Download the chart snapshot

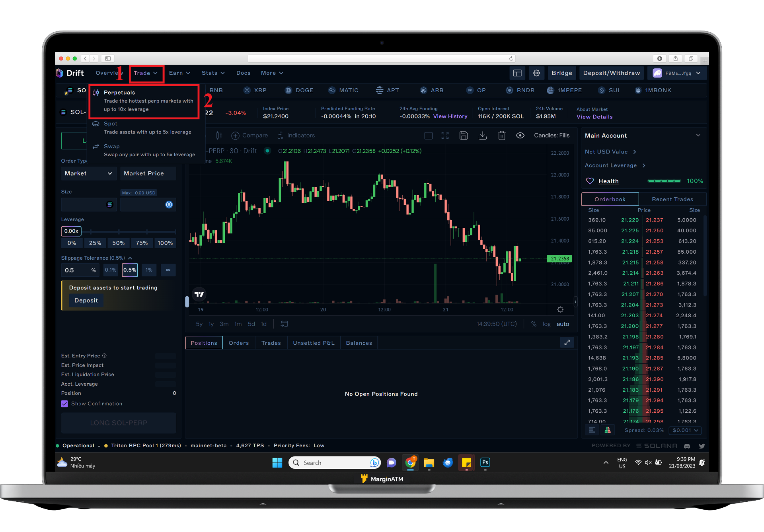point(483,136)
